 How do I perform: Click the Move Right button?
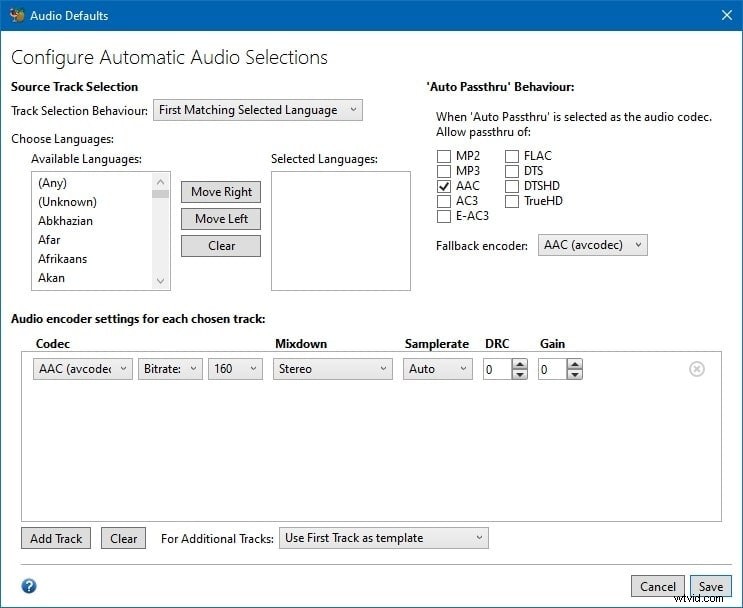[221, 192]
